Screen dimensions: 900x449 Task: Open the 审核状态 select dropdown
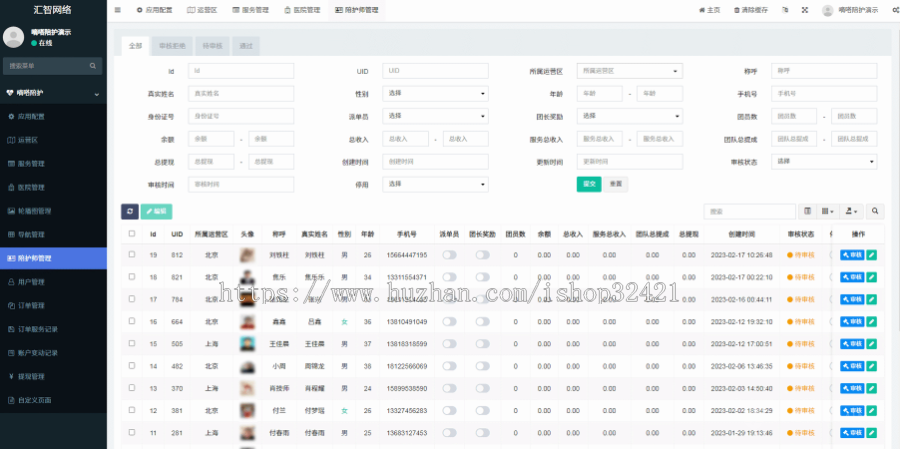[x=824, y=161]
